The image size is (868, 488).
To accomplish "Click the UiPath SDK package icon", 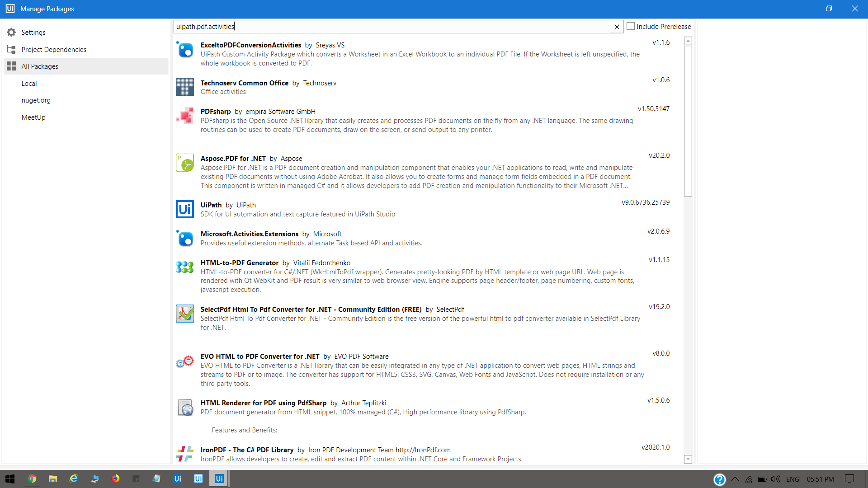I will click(185, 209).
